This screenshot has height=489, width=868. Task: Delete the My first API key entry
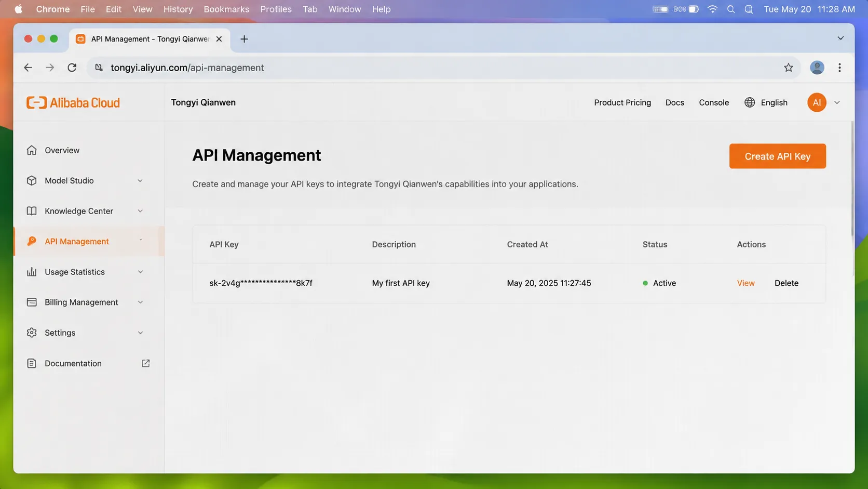tap(786, 283)
